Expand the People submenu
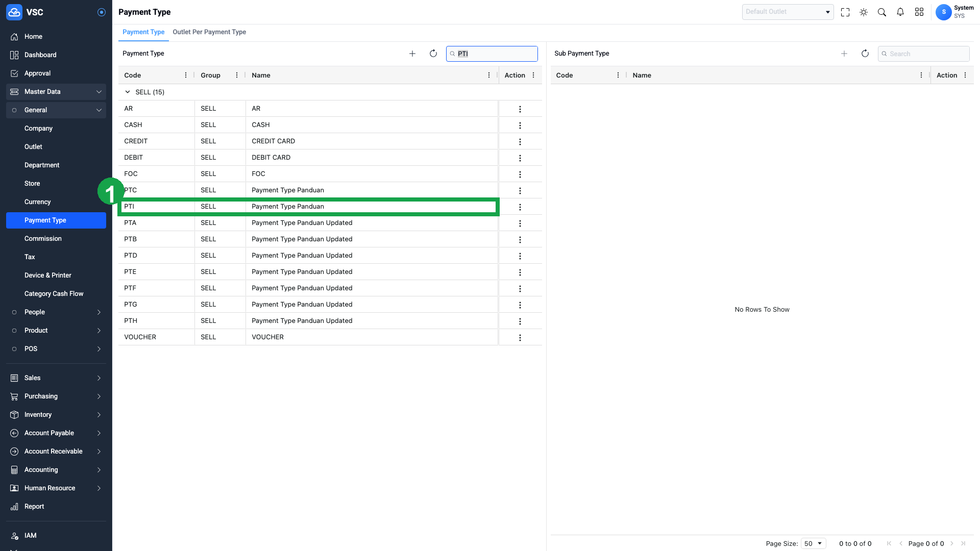Viewport: 980px width, 551px height. [x=56, y=312]
